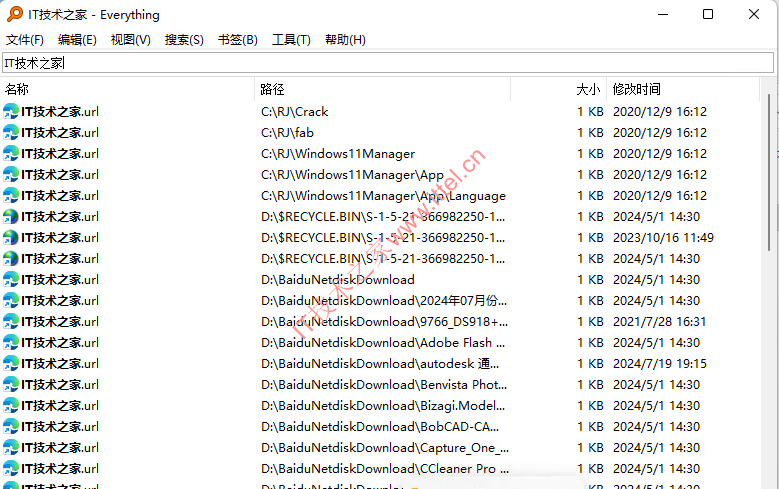Click the path ending with Bizagi.Model
Screen dimensions: 779x489
(x=383, y=406)
